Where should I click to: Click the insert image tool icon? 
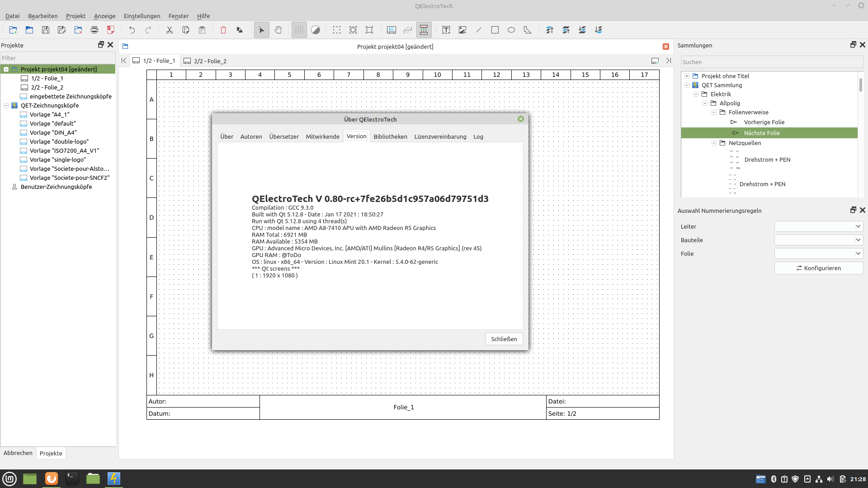coord(462,30)
